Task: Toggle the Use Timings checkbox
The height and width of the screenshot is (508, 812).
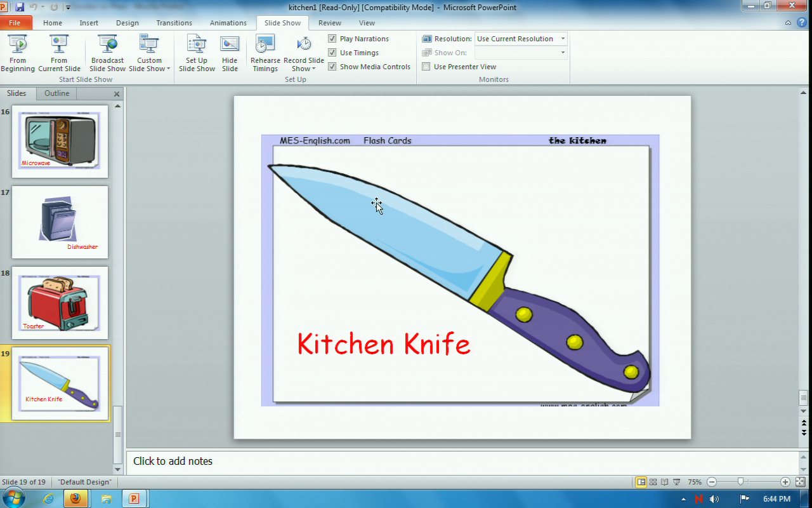Action: point(332,53)
